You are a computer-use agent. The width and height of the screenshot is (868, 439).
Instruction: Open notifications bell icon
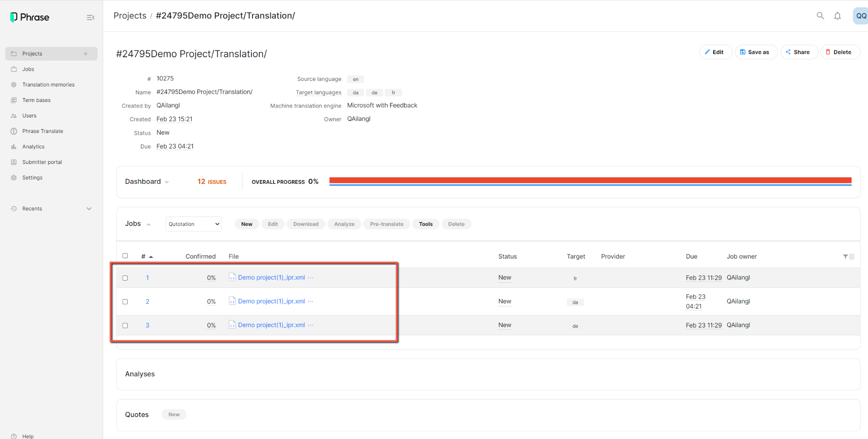(x=837, y=16)
